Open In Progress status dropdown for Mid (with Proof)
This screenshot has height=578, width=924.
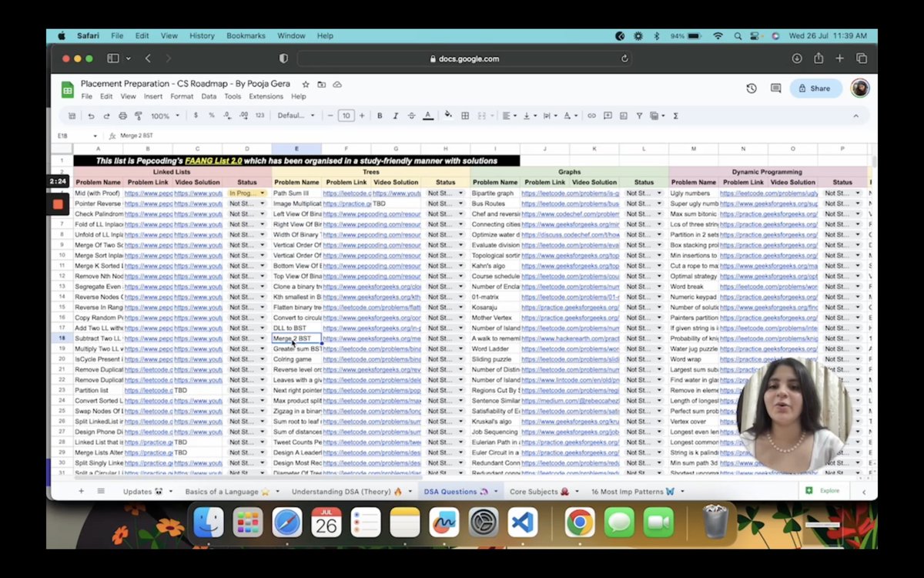pyautogui.click(x=262, y=193)
